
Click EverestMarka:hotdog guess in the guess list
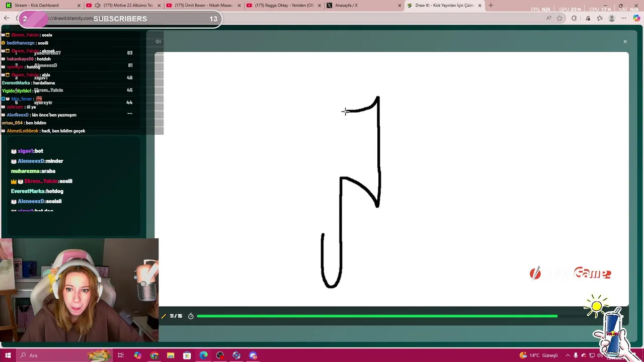pyautogui.click(x=37, y=192)
